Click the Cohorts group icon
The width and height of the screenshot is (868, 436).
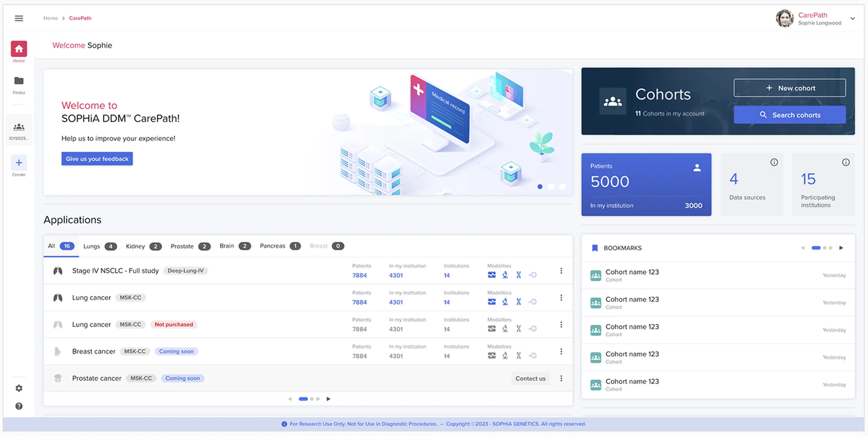tap(613, 101)
